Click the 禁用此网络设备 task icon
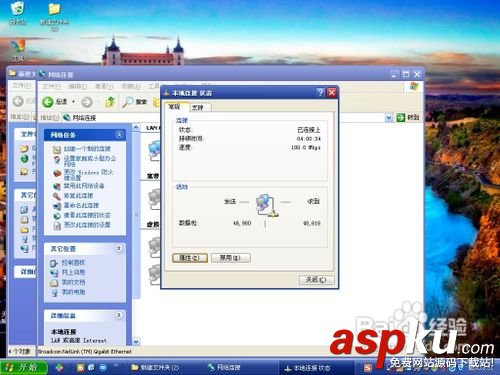The width and height of the screenshot is (500, 375). tap(57, 186)
